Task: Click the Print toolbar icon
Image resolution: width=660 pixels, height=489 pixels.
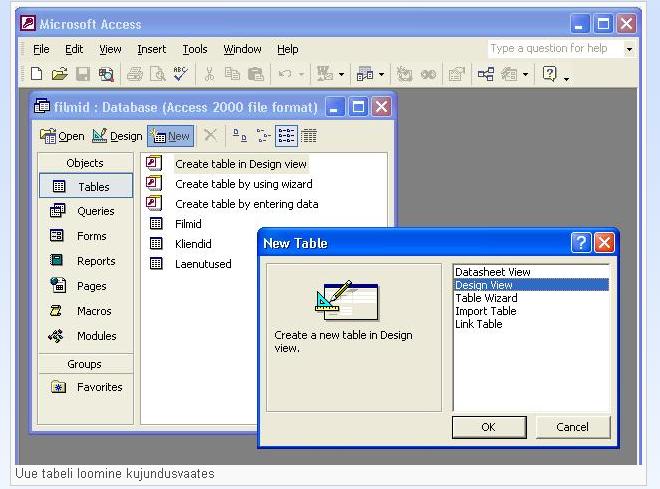Action: (x=135, y=74)
